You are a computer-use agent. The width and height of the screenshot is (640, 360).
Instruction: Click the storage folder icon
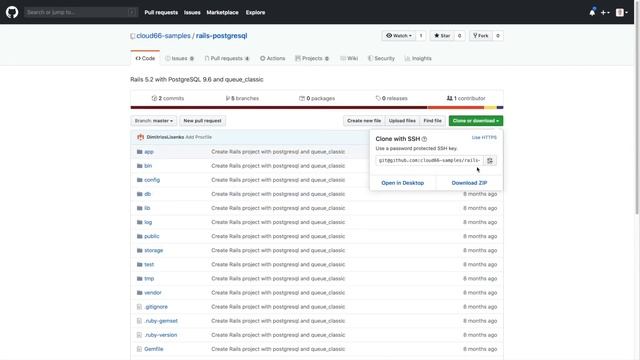point(140,251)
